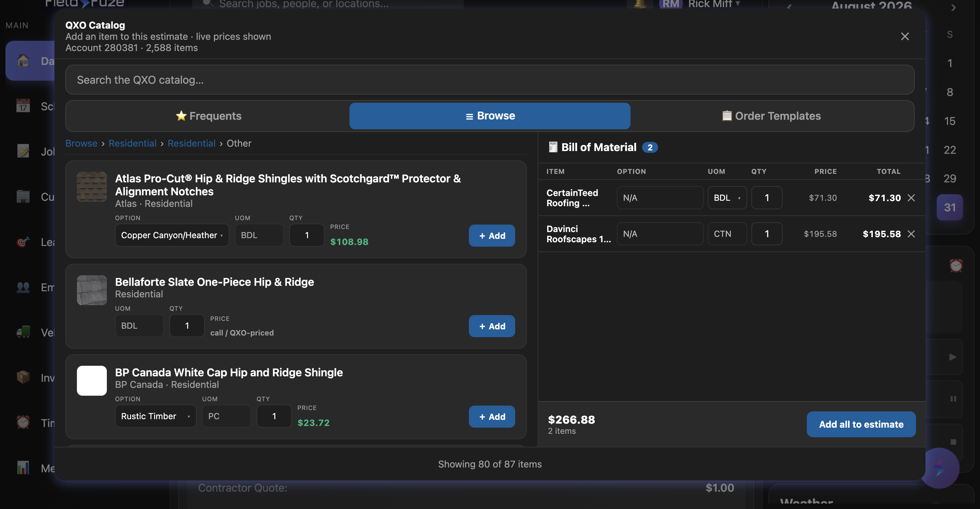980x509 pixels.
Task: Open the BP Canada White Cap thumbnail
Action: 92,380
